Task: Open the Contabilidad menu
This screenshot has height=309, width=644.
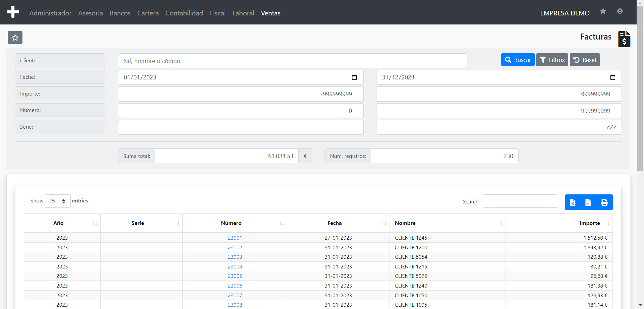Action: coord(184,13)
